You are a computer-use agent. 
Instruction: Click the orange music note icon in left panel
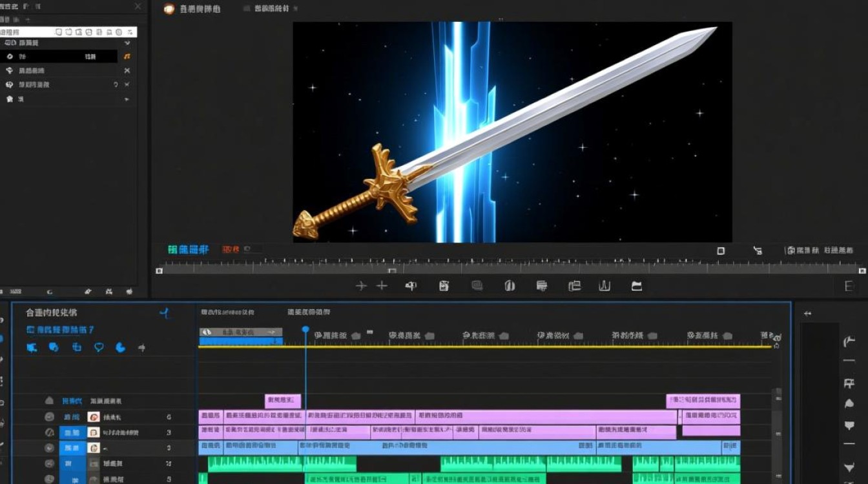pos(127,57)
